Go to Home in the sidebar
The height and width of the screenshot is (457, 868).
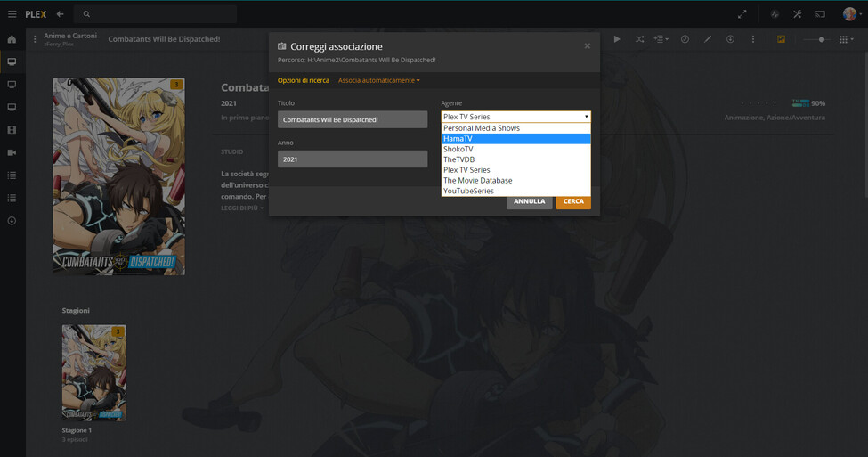tap(12, 39)
